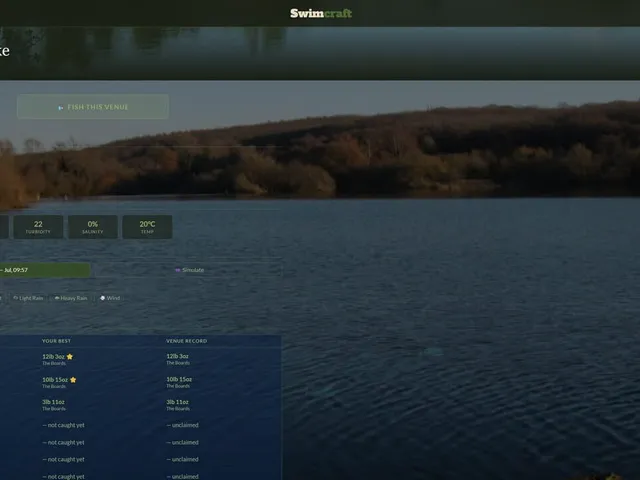Switch to Simulate mode

pos(189,270)
